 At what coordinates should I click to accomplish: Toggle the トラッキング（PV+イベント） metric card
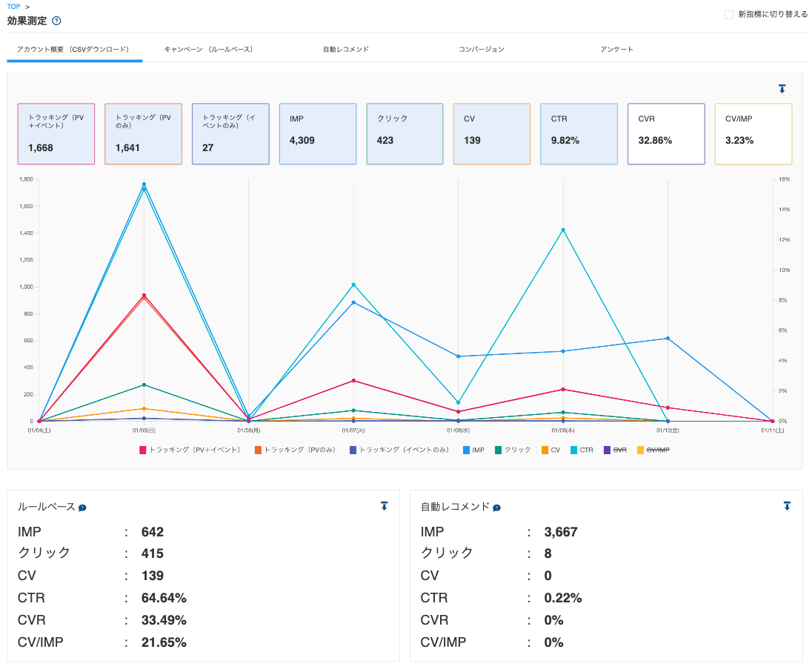coord(56,133)
